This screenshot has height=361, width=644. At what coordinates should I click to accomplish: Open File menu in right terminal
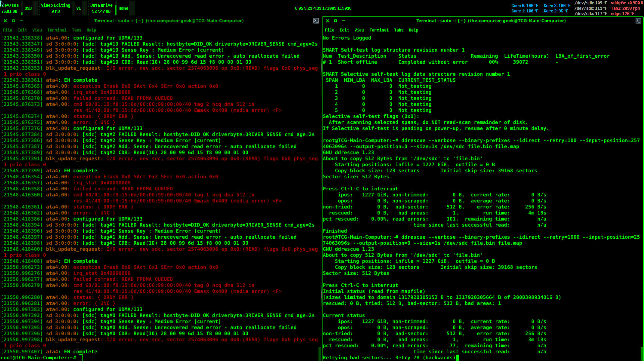(330, 30)
